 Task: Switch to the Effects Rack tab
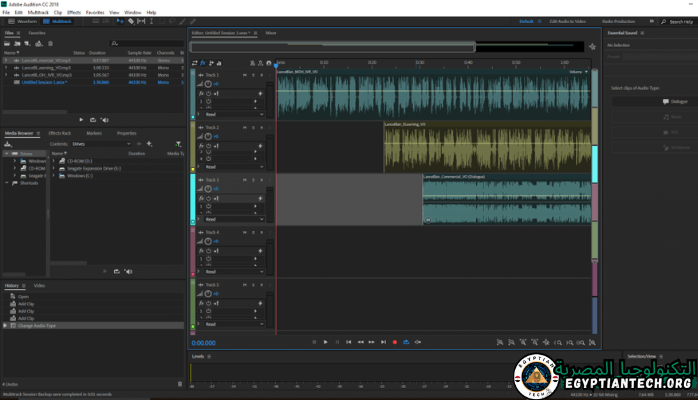(x=59, y=133)
